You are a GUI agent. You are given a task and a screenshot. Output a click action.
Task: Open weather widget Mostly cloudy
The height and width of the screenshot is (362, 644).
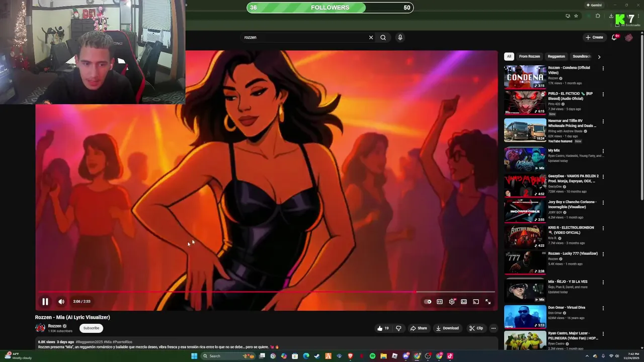tap(19, 356)
